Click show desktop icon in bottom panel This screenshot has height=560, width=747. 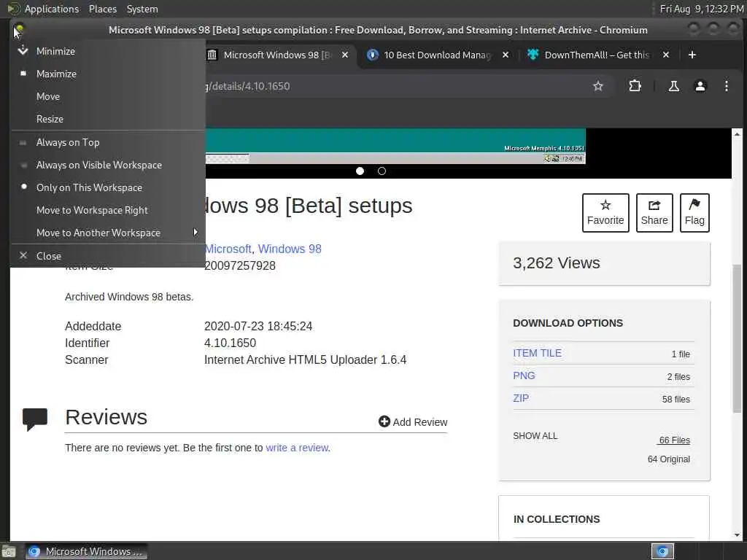(x=8, y=551)
